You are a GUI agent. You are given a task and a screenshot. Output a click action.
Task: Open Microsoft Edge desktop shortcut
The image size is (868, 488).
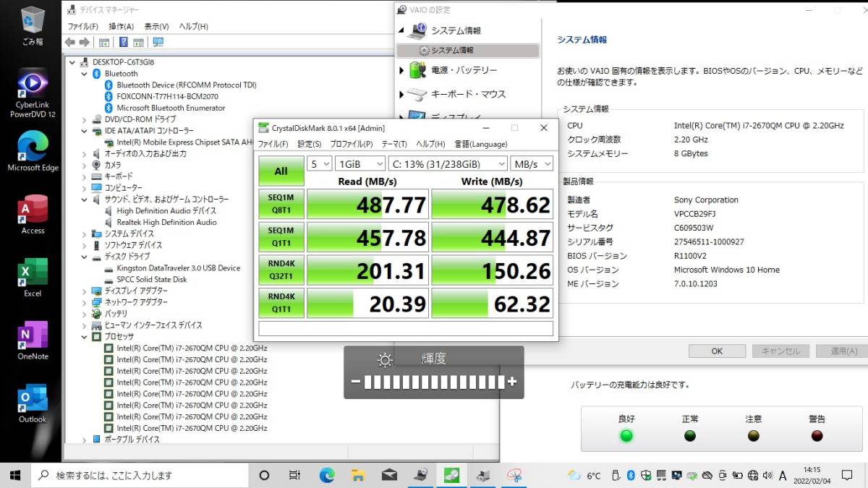coord(33,150)
